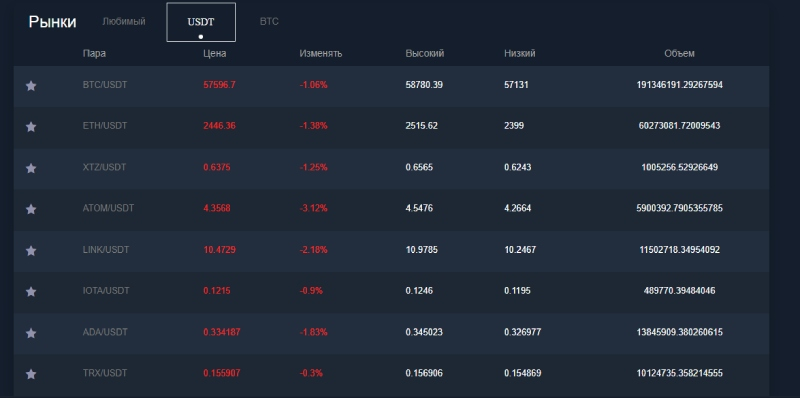Open the BTC market tab
Viewport: 800px width, 398px height.
coord(269,21)
